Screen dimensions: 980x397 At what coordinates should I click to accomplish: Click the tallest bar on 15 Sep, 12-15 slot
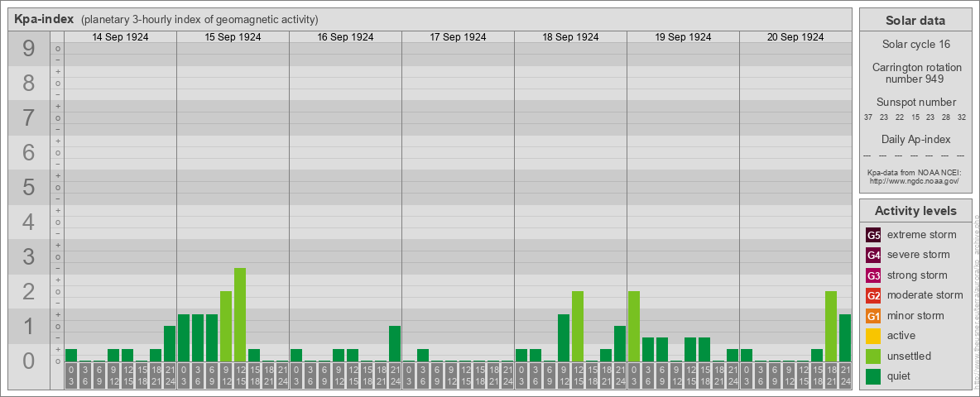coord(240,314)
